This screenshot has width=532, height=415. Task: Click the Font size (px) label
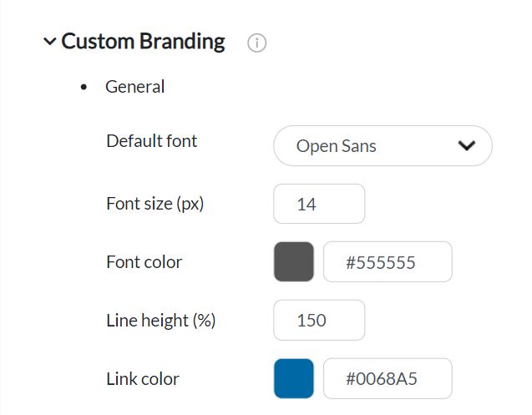coord(155,204)
